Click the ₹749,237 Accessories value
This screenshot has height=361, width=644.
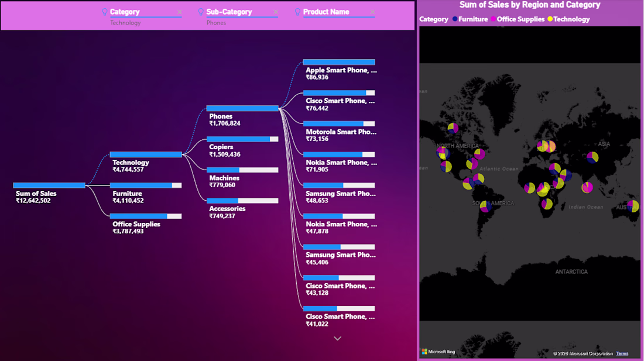point(222,216)
